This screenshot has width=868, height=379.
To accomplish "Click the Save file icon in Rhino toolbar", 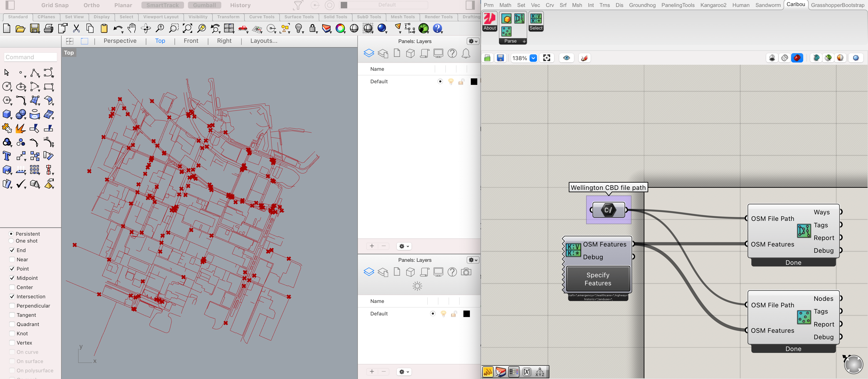I will [35, 29].
